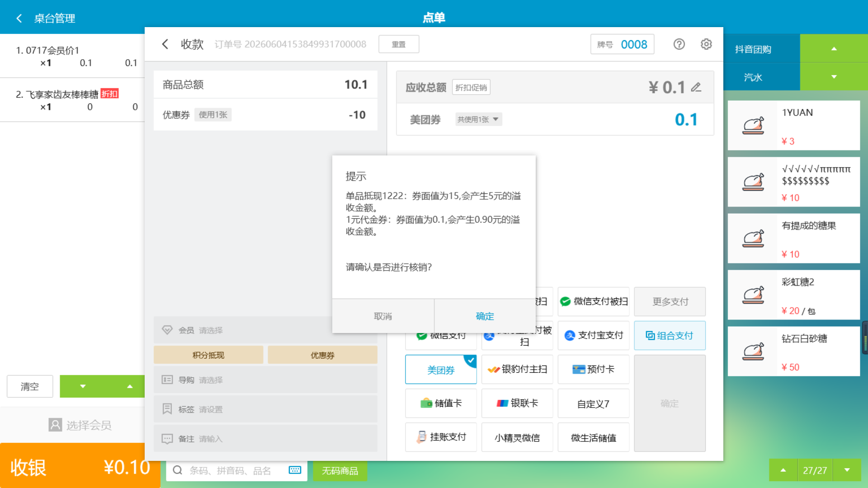Click the 钻石白砂糖 product dish image
Screen dimensions: 868x488
[x=753, y=352]
